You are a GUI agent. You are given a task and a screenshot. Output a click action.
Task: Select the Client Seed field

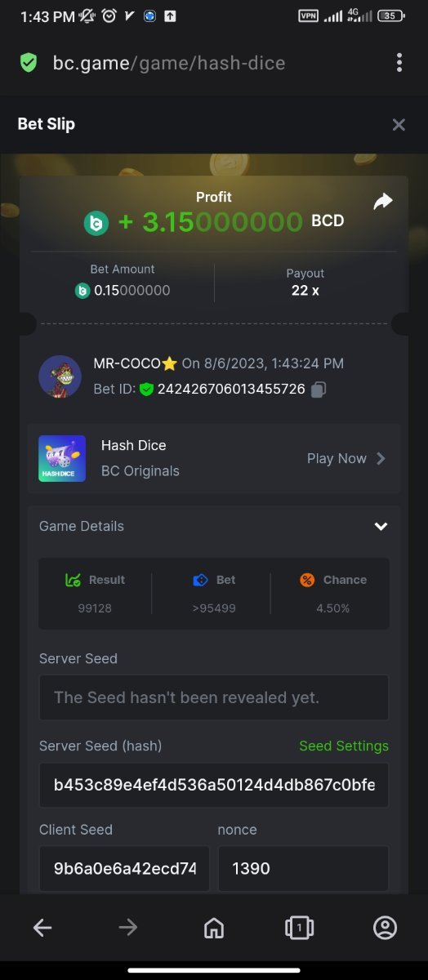pyautogui.click(x=124, y=868)
